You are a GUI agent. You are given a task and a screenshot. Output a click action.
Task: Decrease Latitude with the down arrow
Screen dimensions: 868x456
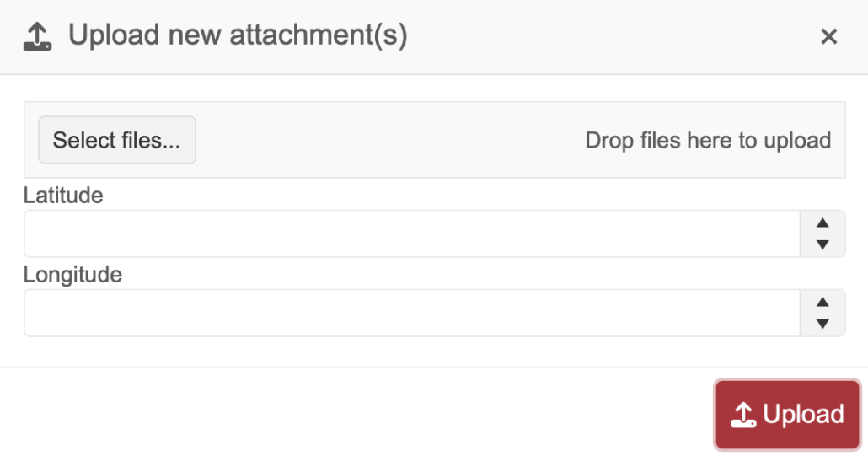click(822, 244)
